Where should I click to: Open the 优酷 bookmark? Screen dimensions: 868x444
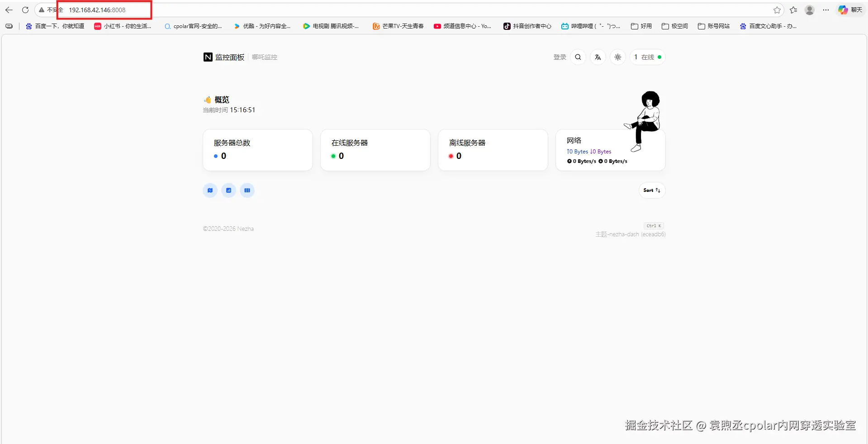262,26
